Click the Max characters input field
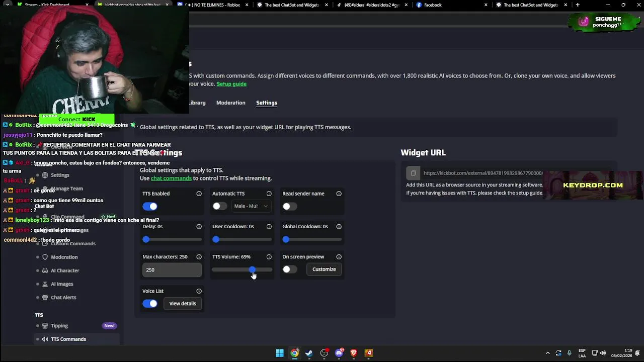644x362 pixels. [x=172, y=270]
